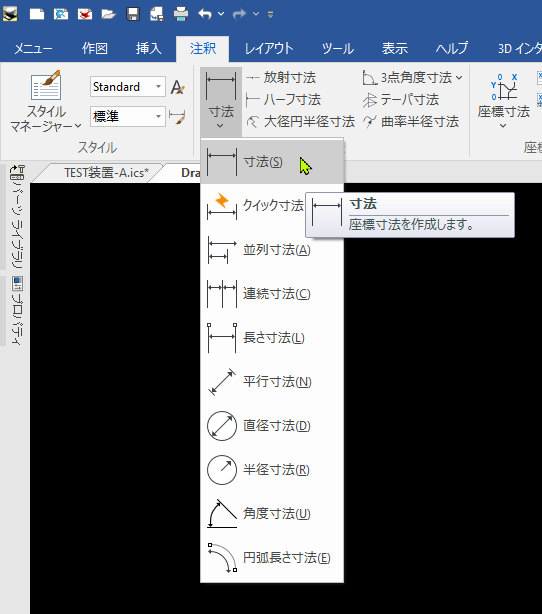Screen dimensions: 542x614
Task: Switch to the 作図 ribbon tab
Action: coord(94,49)
